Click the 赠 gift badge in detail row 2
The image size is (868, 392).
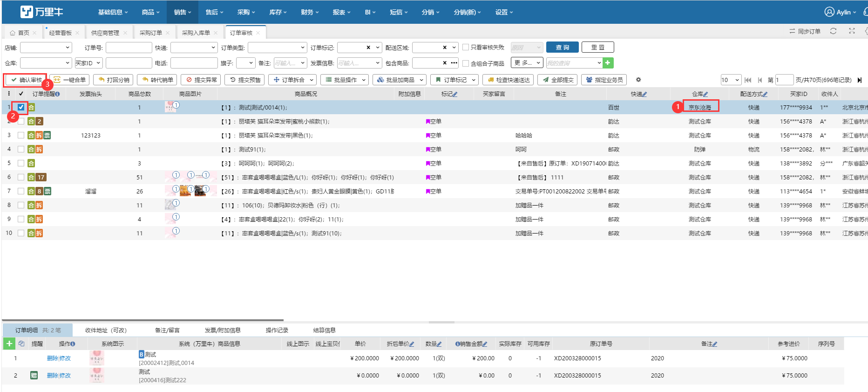click(34, 375)
